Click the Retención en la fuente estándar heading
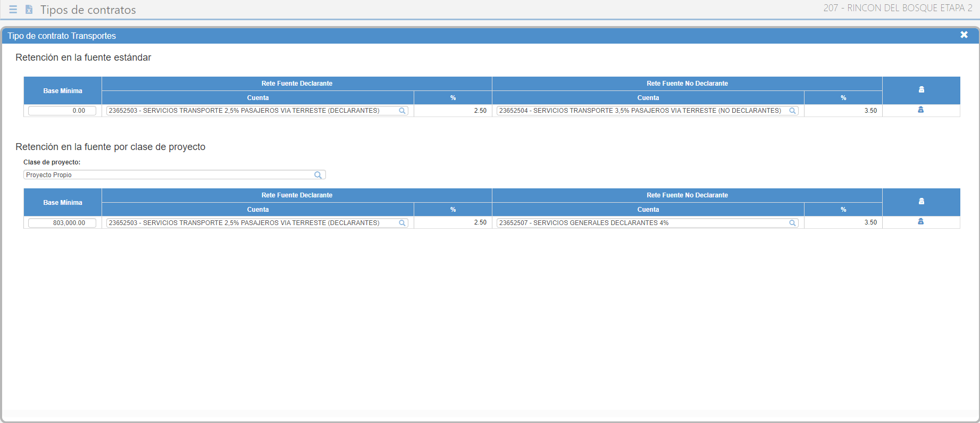 click(x=83, y=57)
